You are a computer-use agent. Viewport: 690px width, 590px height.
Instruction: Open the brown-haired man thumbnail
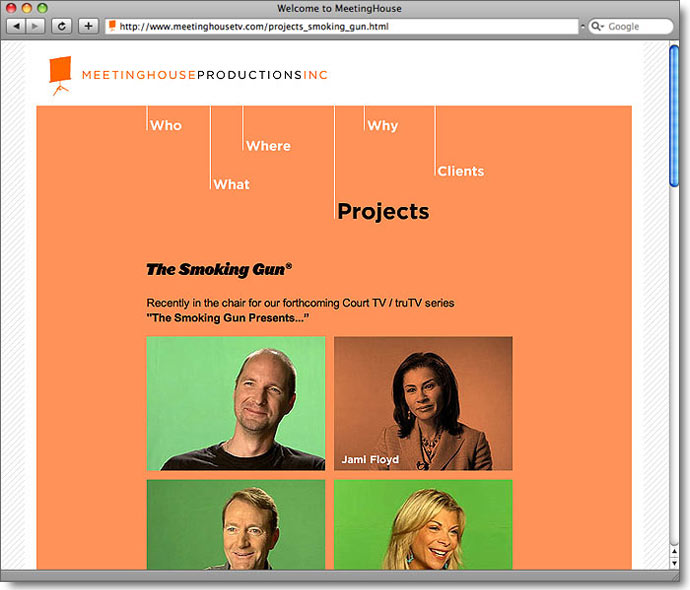click(236, 524)
